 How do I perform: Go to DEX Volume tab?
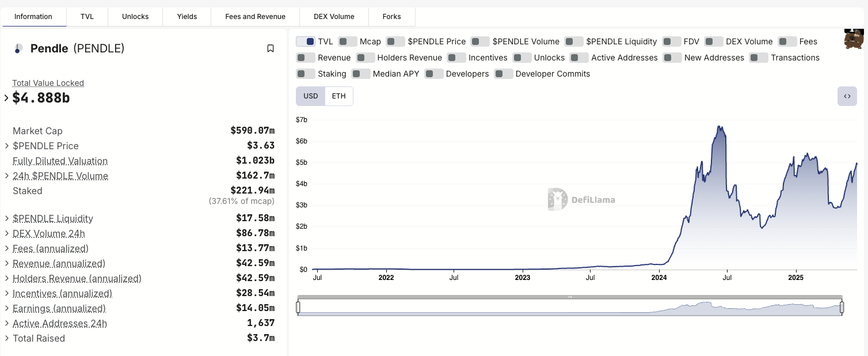334,17
